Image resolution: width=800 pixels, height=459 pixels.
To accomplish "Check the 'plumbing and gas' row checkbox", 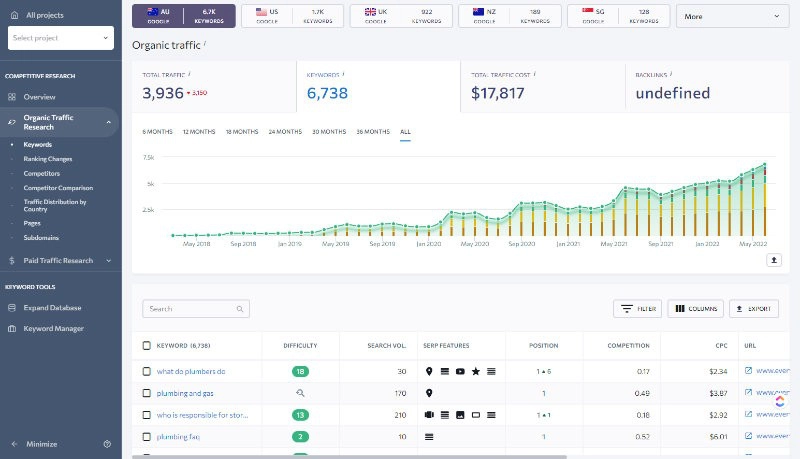I will click(146, 393).
